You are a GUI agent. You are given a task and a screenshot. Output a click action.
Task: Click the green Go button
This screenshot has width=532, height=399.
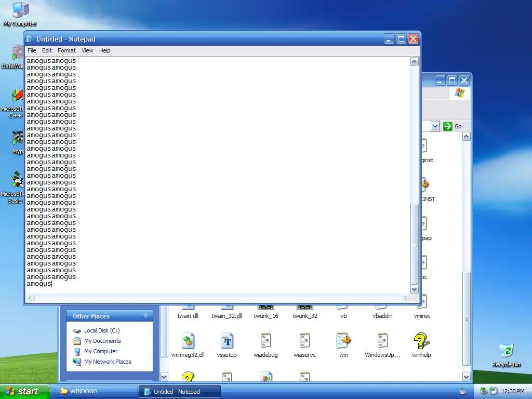453,126
